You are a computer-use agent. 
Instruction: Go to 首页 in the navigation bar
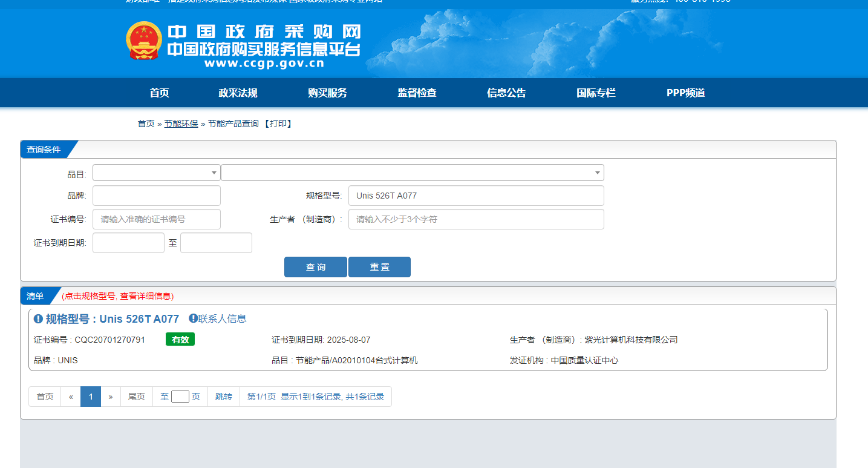coord(160,93)
